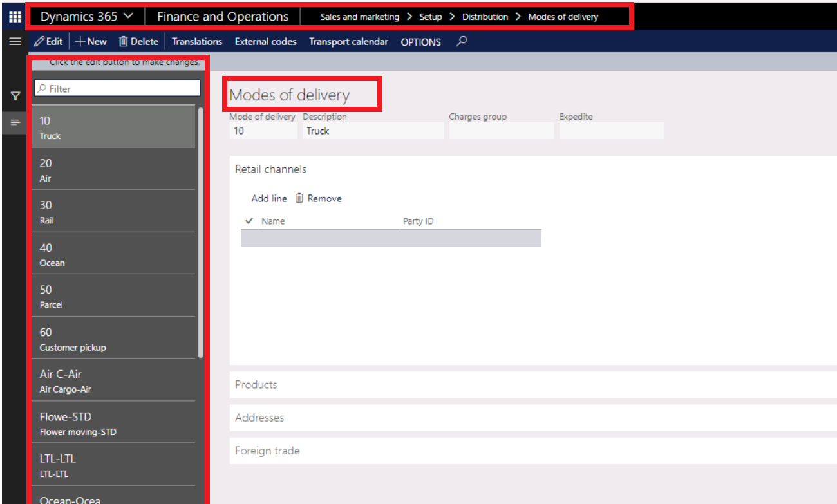Click the Description field showing Truck
Viewport: 837px width, 504px height.
coord(373,131)
